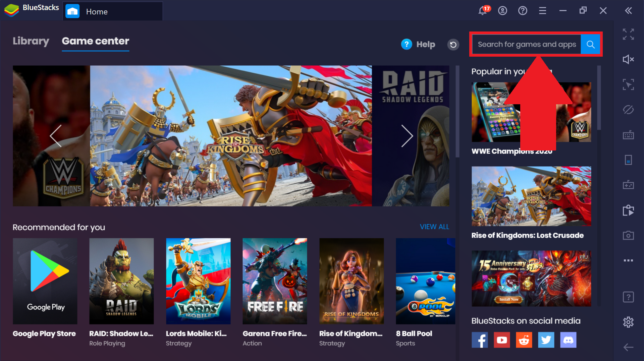644x361 pixels.
Task: Toggle fullscreen mode in side toolbar
Action: (x=628, y=34)
